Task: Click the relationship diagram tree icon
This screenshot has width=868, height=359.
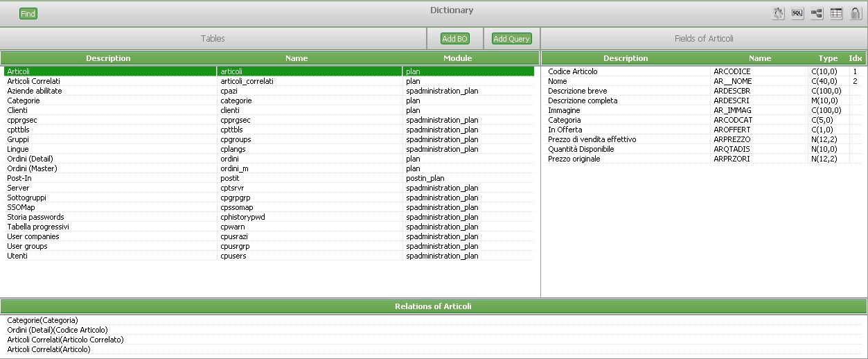Action: pos(817,14)
